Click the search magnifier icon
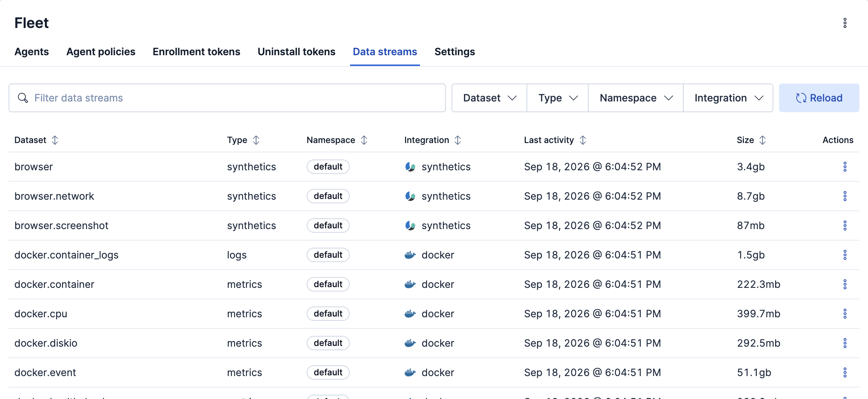 pos(23,98)
